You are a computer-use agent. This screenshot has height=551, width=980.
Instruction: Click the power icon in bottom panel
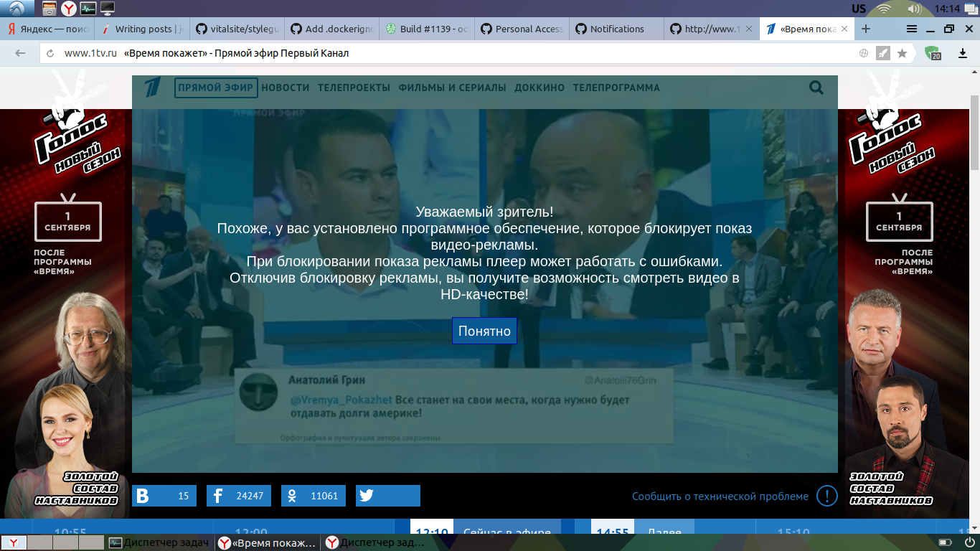pos(970,542)
